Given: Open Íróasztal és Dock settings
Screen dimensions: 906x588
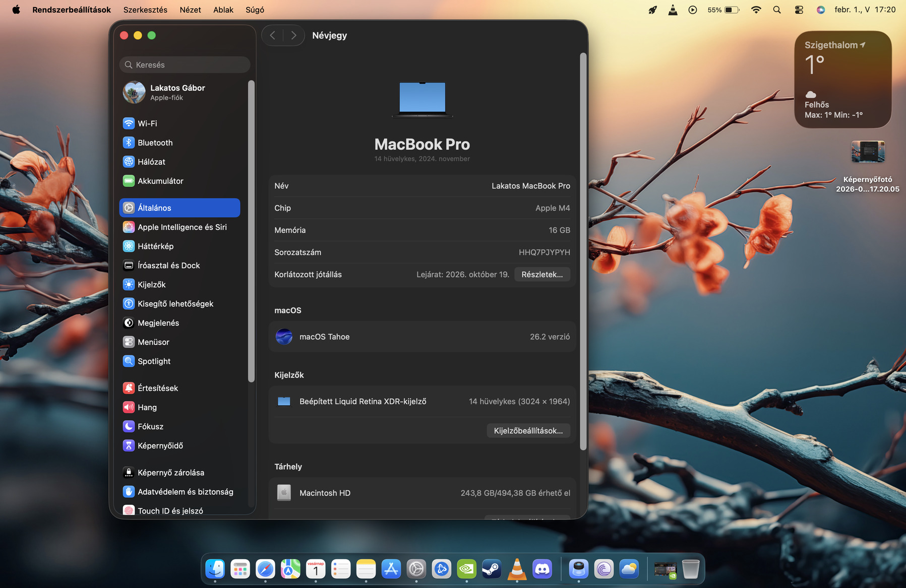Looking at the screenshot, I should (179, 266).
